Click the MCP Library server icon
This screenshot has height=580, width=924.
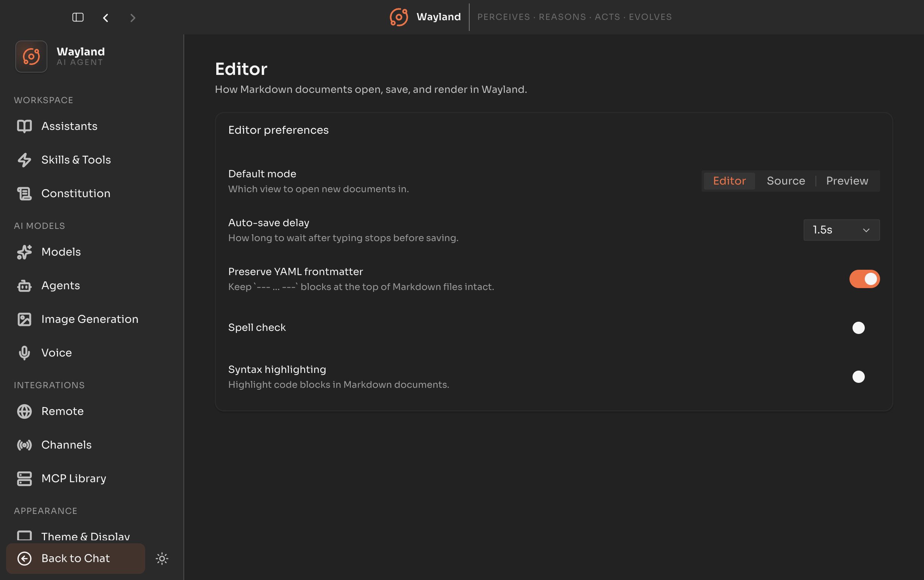point(24,478)
